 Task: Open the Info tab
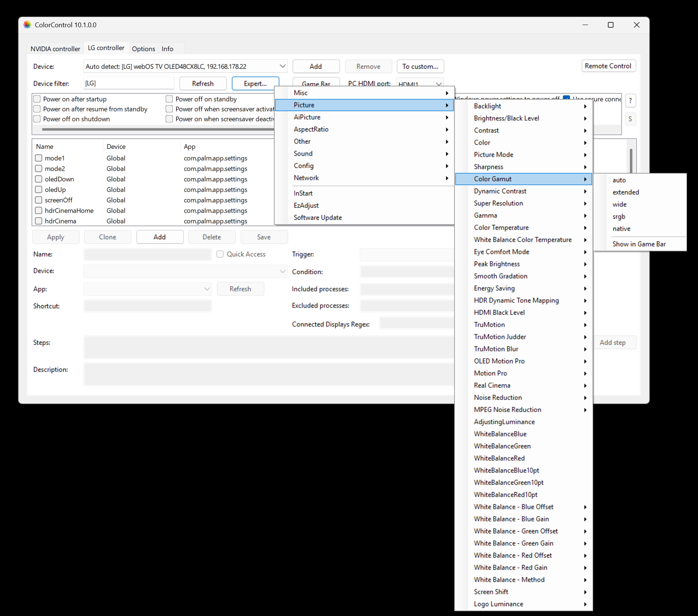tap(167, 49)
